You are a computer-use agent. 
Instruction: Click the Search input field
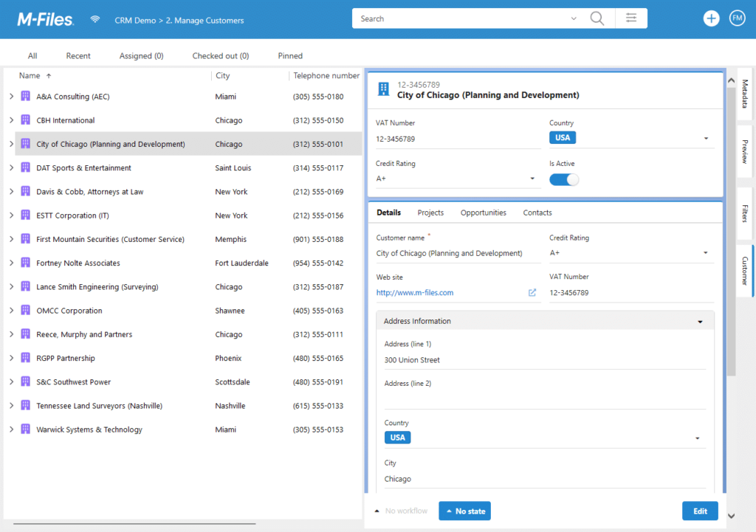pos(461,18)
